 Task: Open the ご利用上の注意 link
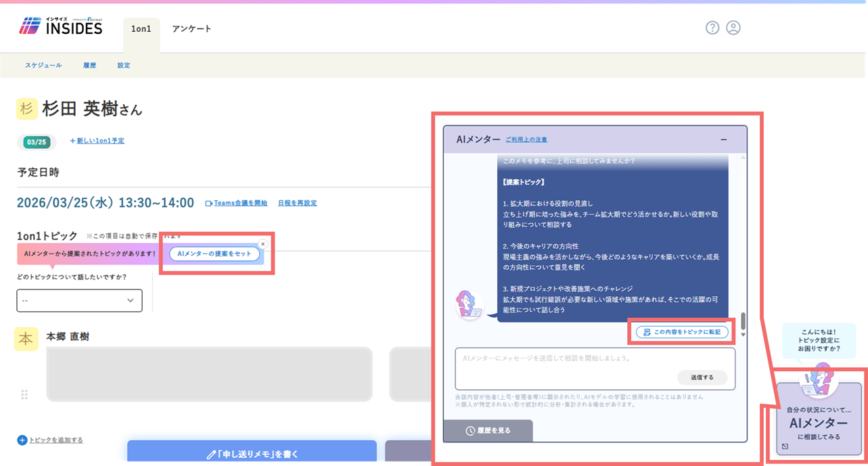[x=526, y=139]
